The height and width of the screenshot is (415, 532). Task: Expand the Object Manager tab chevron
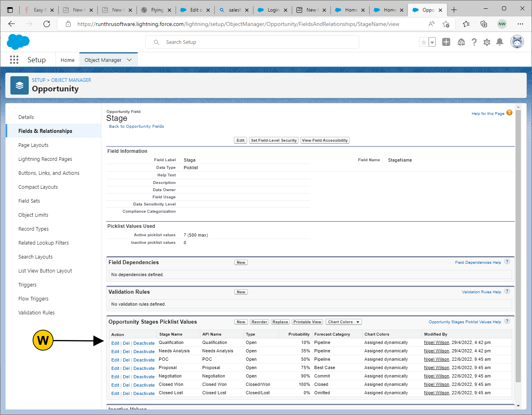(129, 60)
